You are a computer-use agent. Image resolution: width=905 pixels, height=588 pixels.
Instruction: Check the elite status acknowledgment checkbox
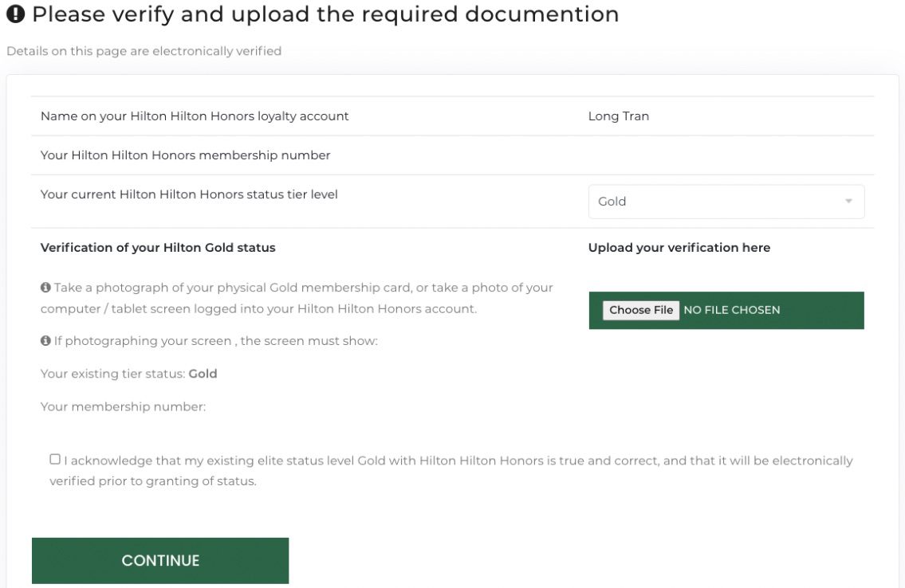(53, 458)
